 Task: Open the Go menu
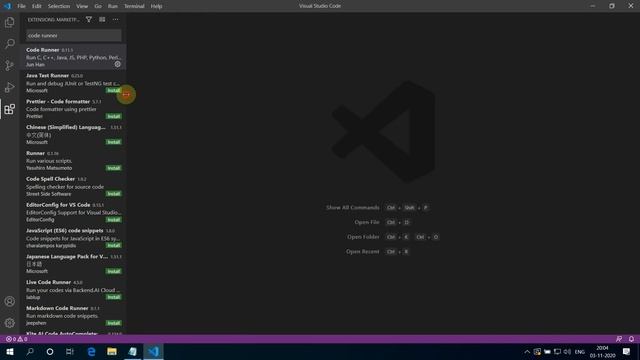pyautogui.click(x=98, y=6)
